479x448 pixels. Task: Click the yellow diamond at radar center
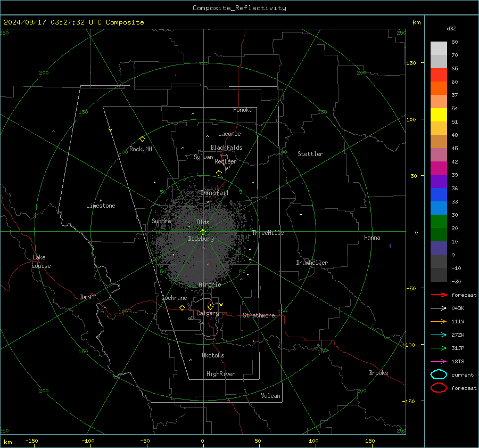[203, 232]
